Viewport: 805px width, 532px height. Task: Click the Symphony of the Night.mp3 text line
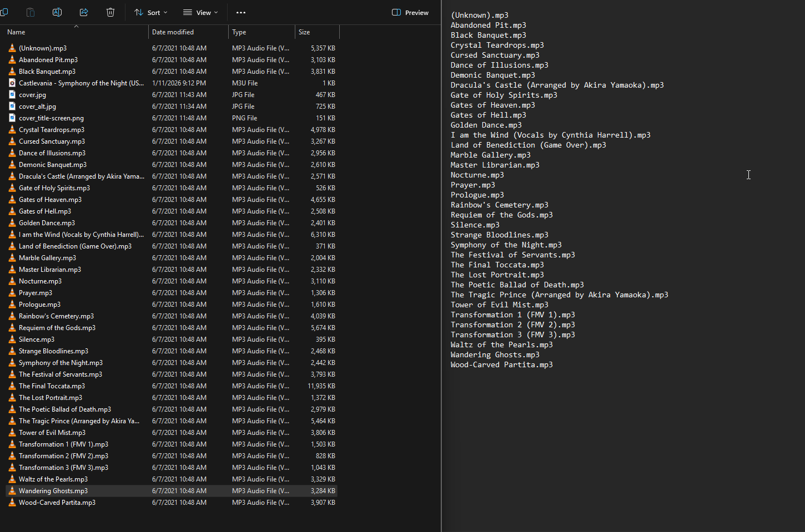(x=506, y=245)
